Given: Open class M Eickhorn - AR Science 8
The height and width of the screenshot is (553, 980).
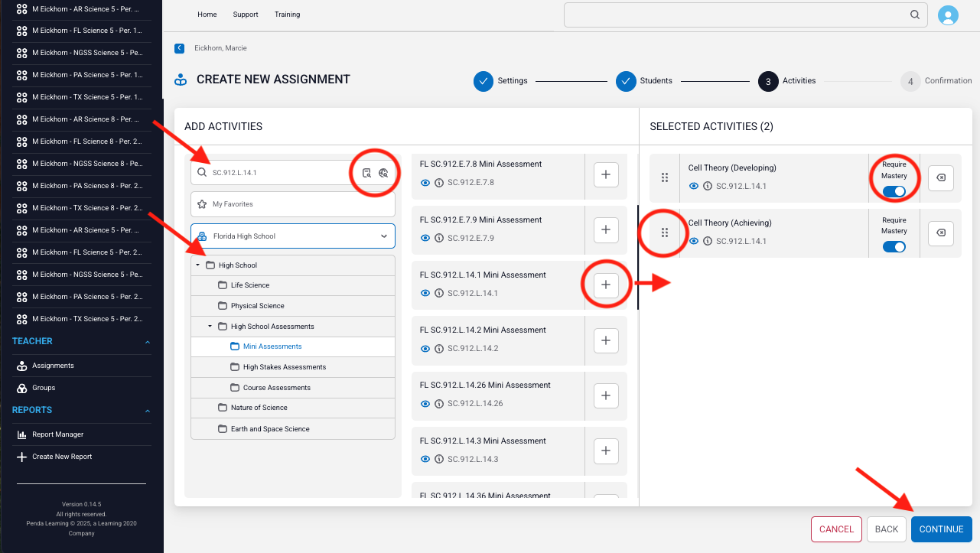Looking at the screenshot, I should coord(81,119).
